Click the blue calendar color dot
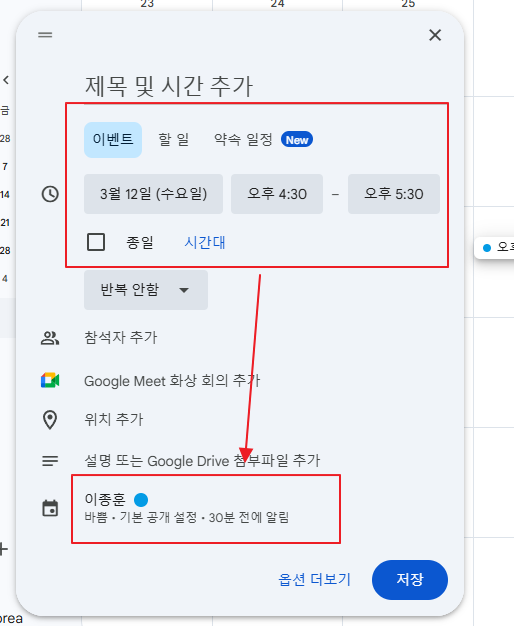 [x=141, y=499]
